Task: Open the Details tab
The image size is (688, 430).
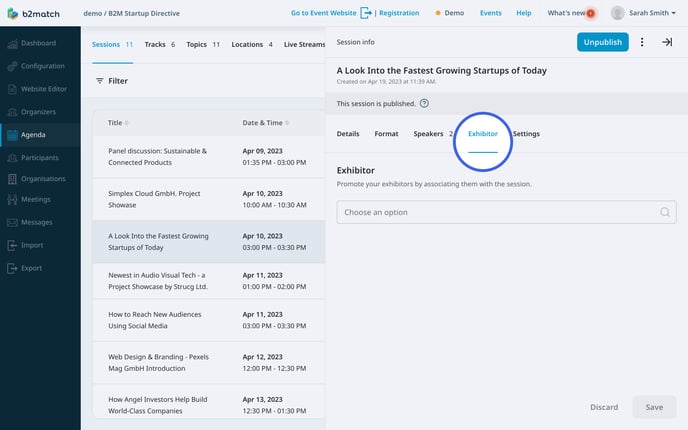Action: click(x=348, y=134)
